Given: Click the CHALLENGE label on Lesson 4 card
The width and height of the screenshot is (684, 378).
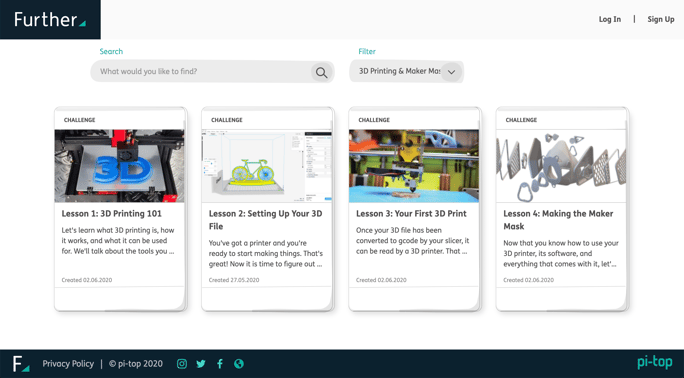Looking at the screenshot, I should click(521, 120).
